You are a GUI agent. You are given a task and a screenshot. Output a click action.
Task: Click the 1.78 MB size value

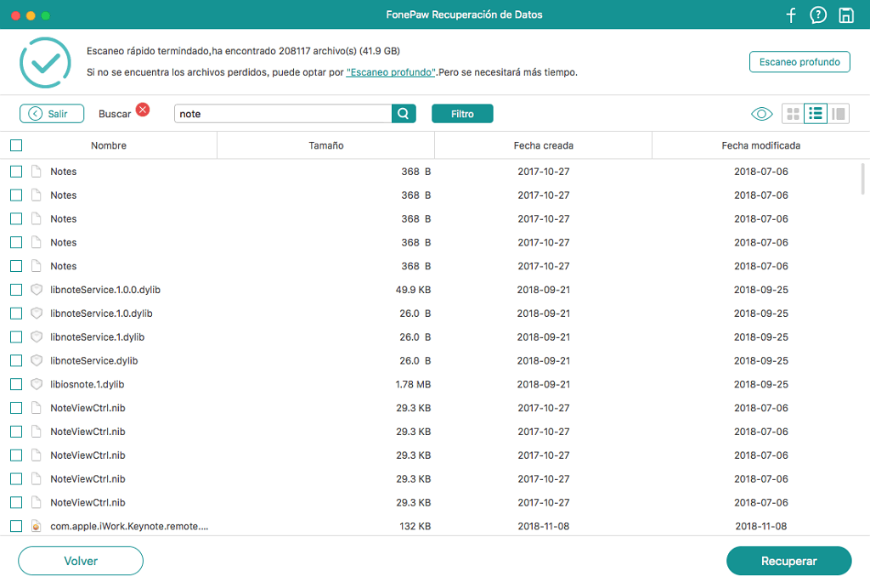coord(414,384)
